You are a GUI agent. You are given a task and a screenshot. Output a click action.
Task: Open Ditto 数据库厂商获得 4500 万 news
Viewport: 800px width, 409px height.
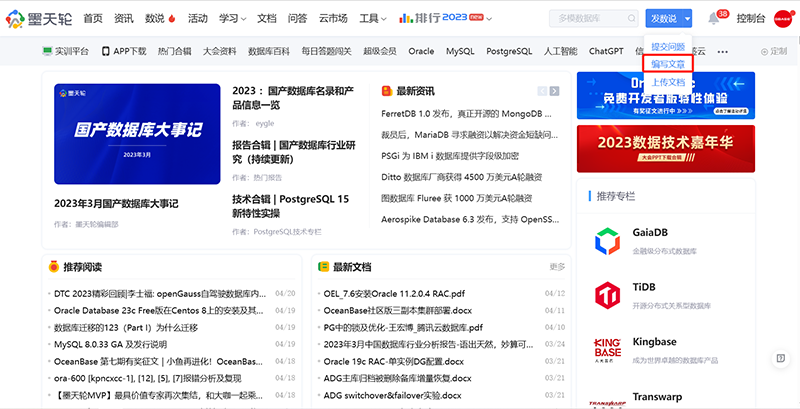tap(462, 177)
